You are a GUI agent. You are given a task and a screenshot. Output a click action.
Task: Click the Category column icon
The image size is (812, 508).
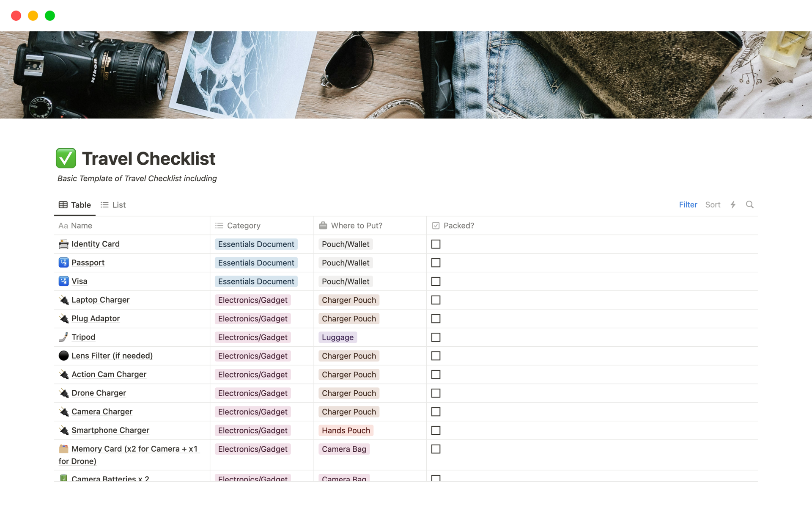[220, 225]
